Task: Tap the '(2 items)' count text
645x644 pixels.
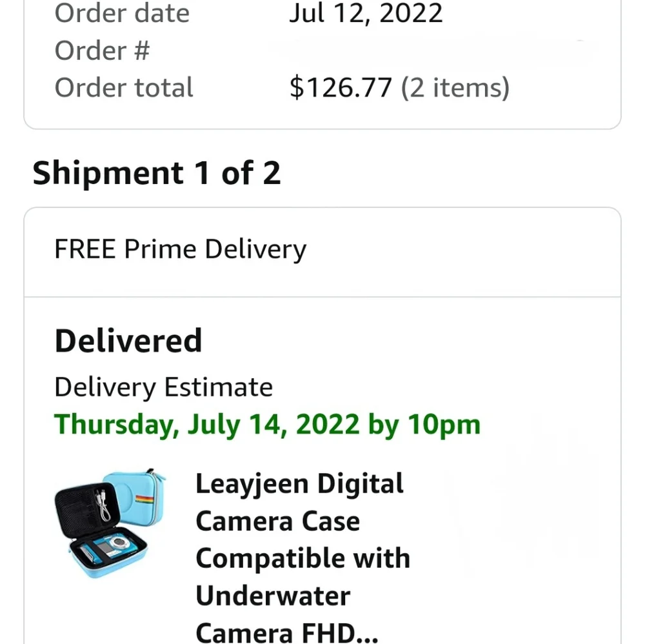Action: 455,88
